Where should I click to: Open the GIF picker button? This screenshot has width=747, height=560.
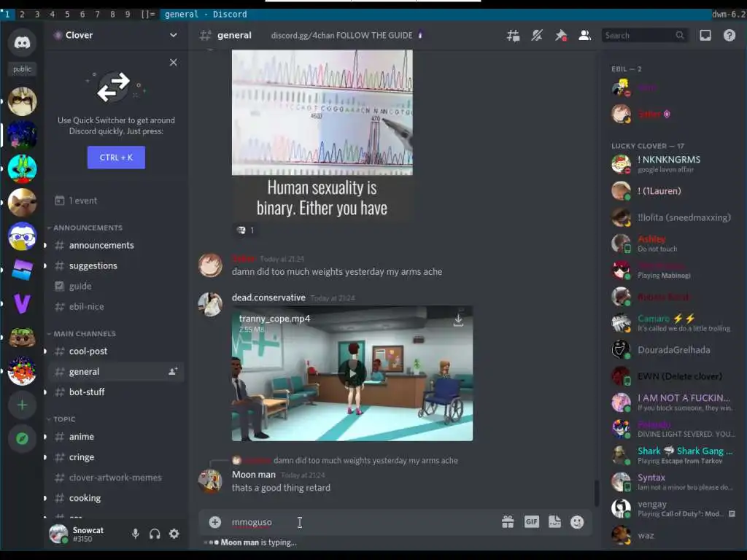click(x=531, y=522)
